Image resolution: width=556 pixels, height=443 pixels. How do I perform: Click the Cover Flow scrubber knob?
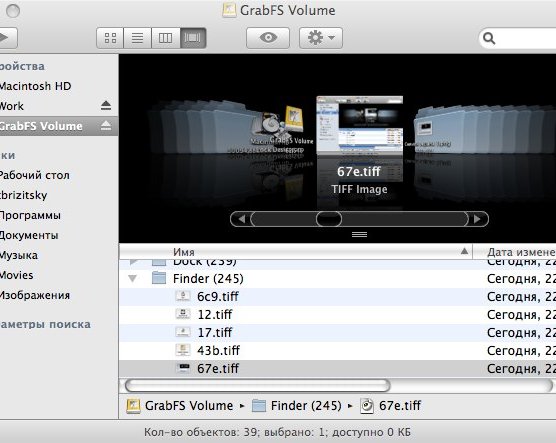[x=329, y=219]
